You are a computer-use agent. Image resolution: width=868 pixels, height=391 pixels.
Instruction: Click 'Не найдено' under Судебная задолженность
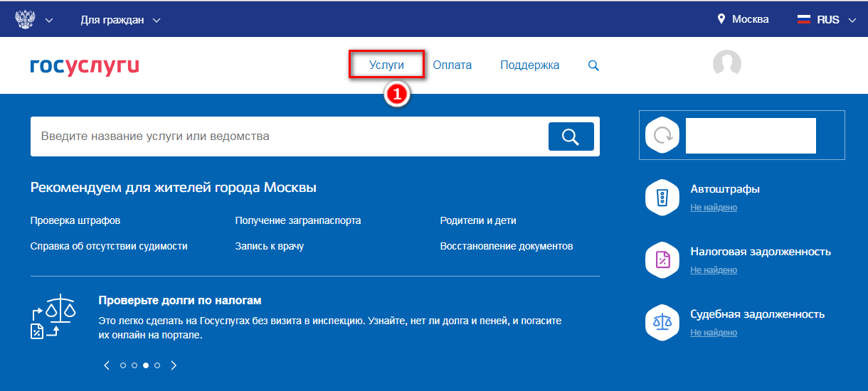714,333
